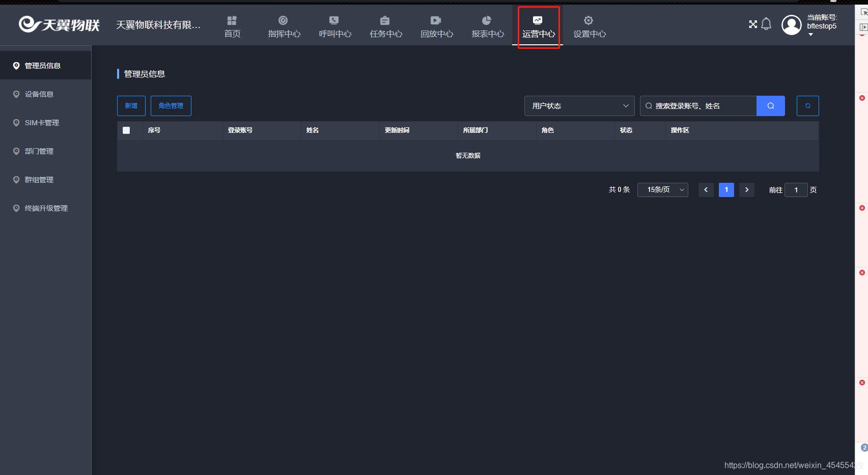Image resolution: width=868 pixels, height=475 pixels.
Task: Focus the search account or name field
Action: point(698,106)
